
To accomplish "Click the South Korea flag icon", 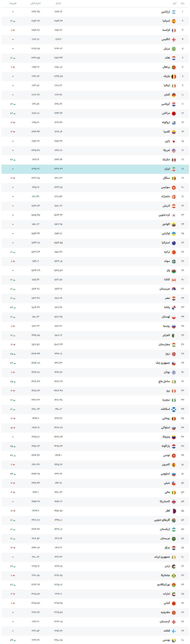I will tap(174, 215).
